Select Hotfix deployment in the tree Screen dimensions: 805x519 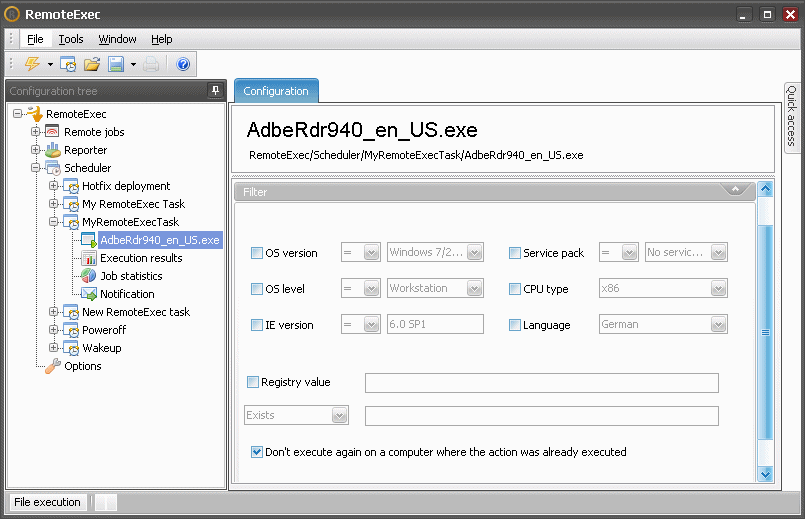click(126, 186)
